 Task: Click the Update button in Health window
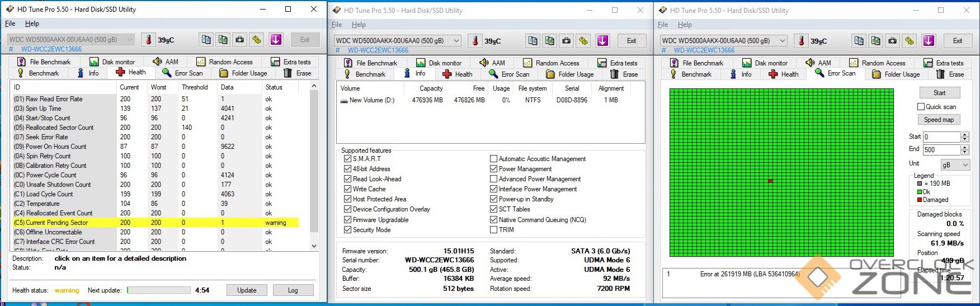coord(247,290)
